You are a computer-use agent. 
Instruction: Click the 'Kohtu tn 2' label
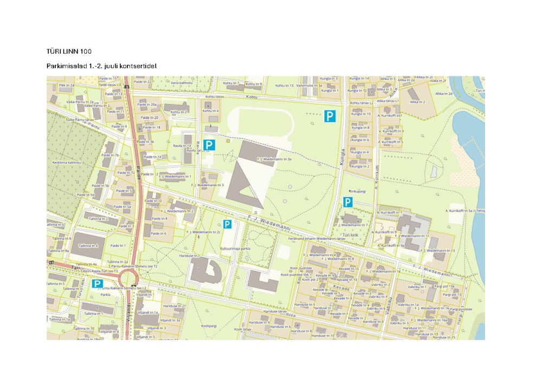(179, 112)
